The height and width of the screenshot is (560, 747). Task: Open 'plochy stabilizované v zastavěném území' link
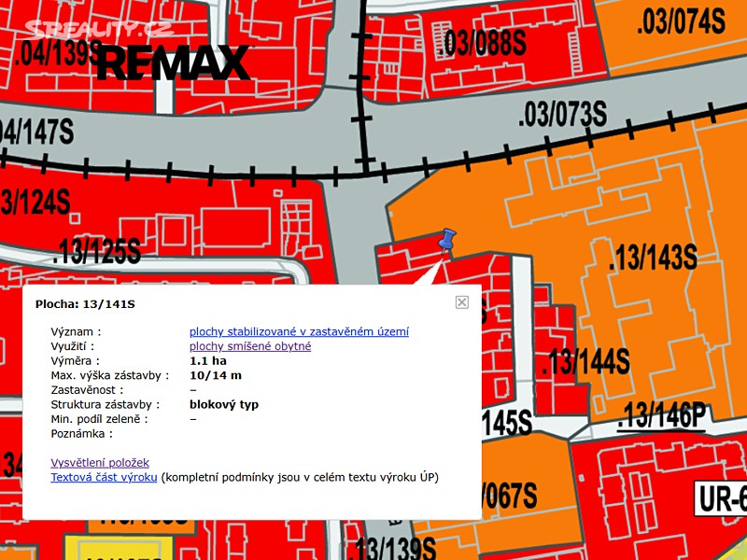[299, 331]
